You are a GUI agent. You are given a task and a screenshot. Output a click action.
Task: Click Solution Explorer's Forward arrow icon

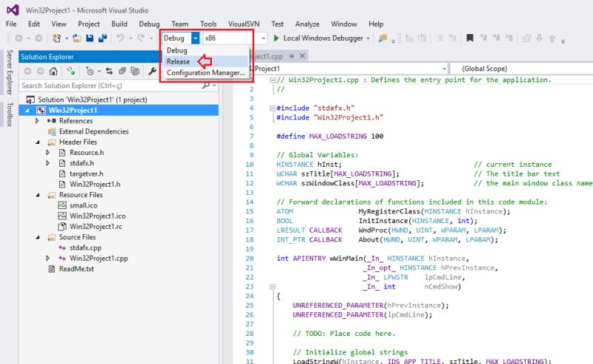tap(40, 71)
